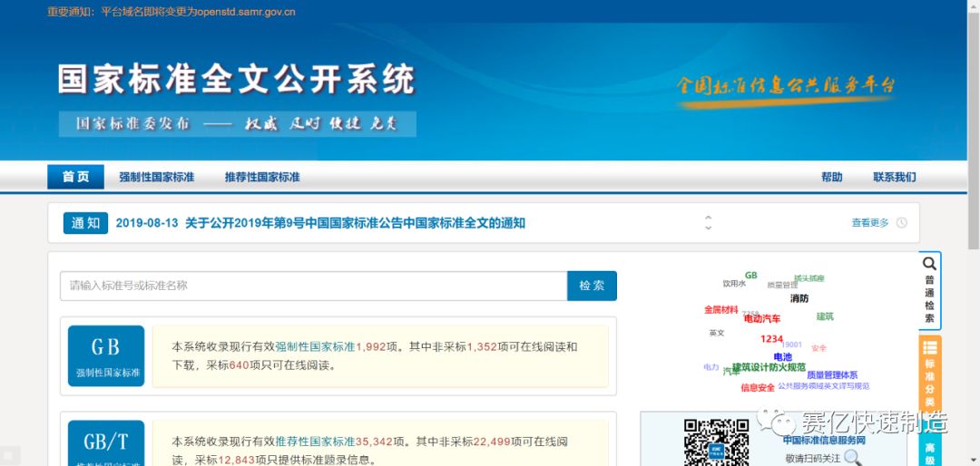The width and height of the screenshot is (980, 466).
Task: Click the 推荐性国家标准 link in GB/T description
Action: pos(316,442)
